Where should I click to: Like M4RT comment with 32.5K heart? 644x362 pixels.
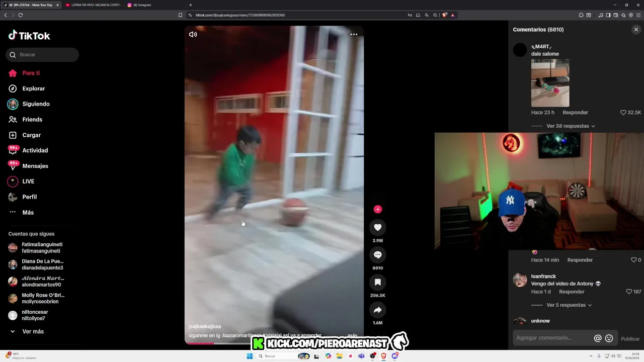coord(630,113)
